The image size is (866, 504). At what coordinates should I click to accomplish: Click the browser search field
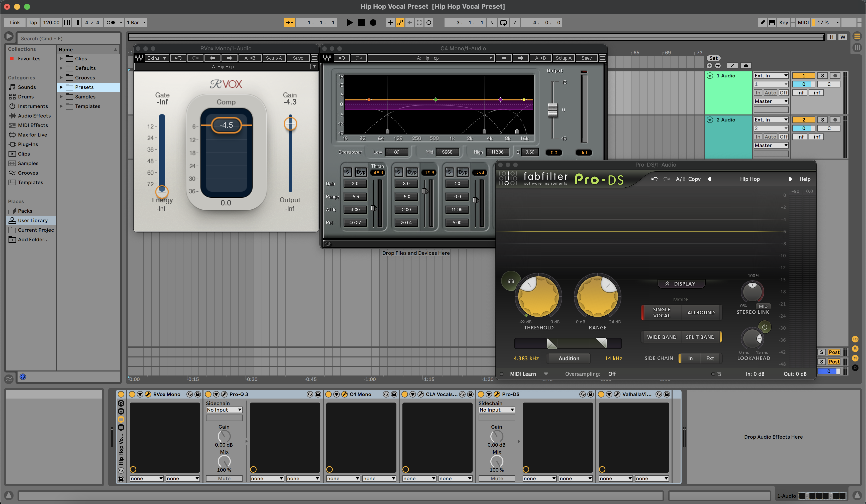click(69, 39)
